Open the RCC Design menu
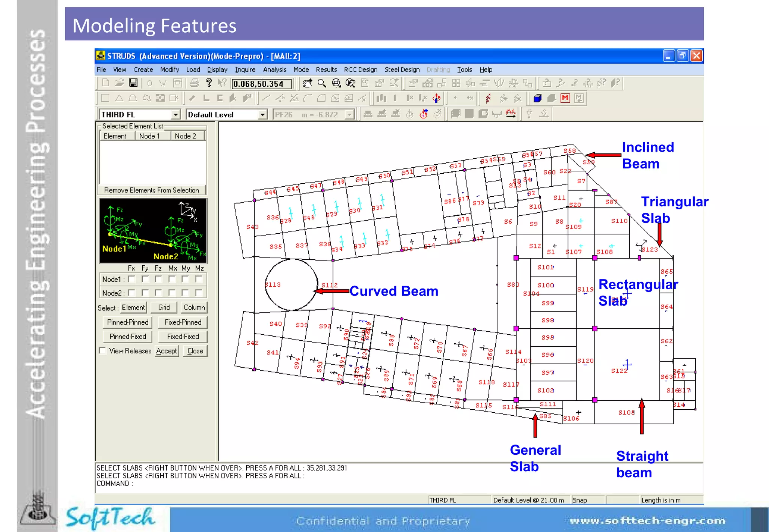This screenshot has height=532, width=769. [360, 70]
